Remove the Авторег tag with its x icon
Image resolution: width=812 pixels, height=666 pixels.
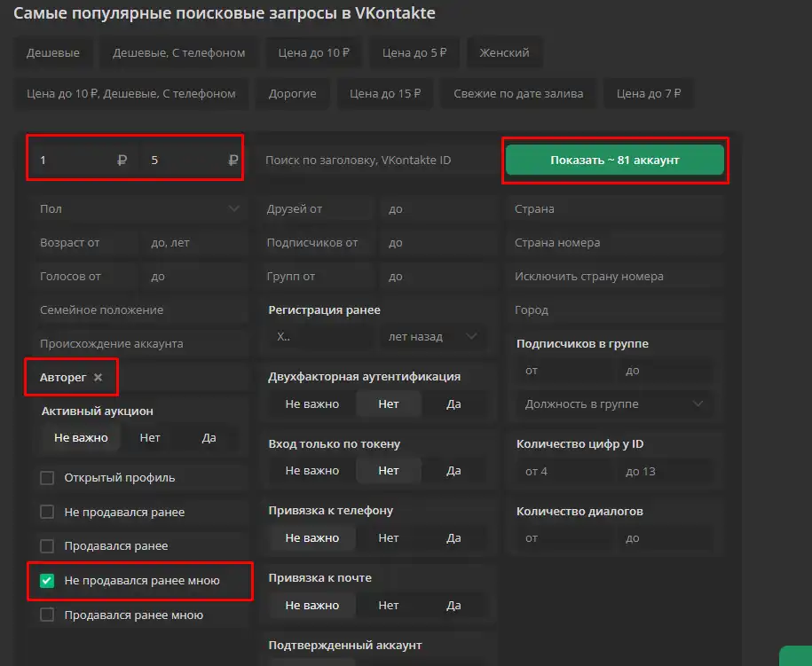pyautogui.click(x=99, y=378)
